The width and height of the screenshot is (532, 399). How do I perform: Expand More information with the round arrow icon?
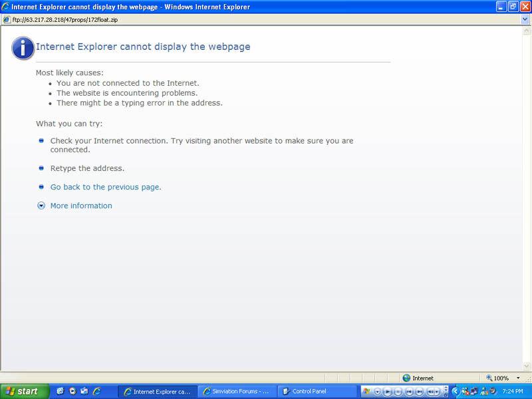(x=41, y=205)
